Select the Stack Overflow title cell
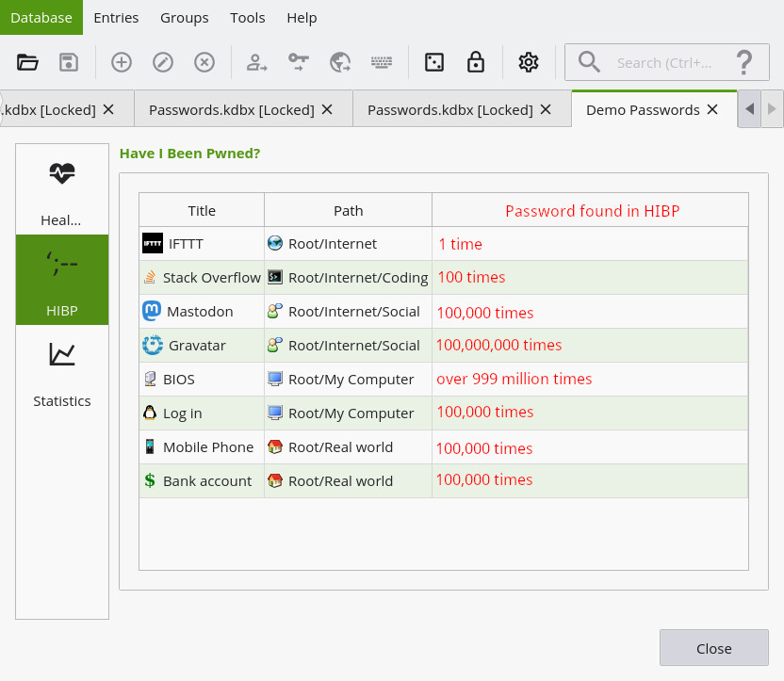The width and height of the screenshot is (784, 681). [x=202, y=277]
